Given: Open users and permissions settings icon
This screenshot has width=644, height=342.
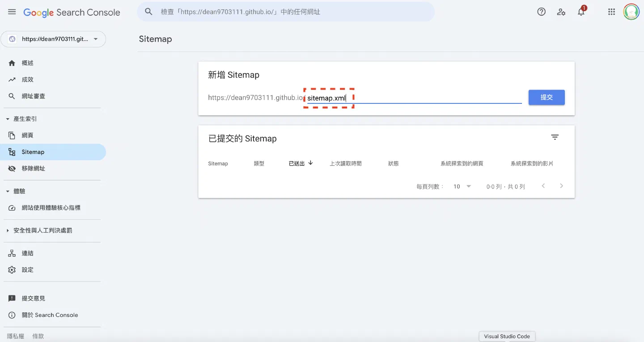Looking at the screenshot, I should (561, 12).
